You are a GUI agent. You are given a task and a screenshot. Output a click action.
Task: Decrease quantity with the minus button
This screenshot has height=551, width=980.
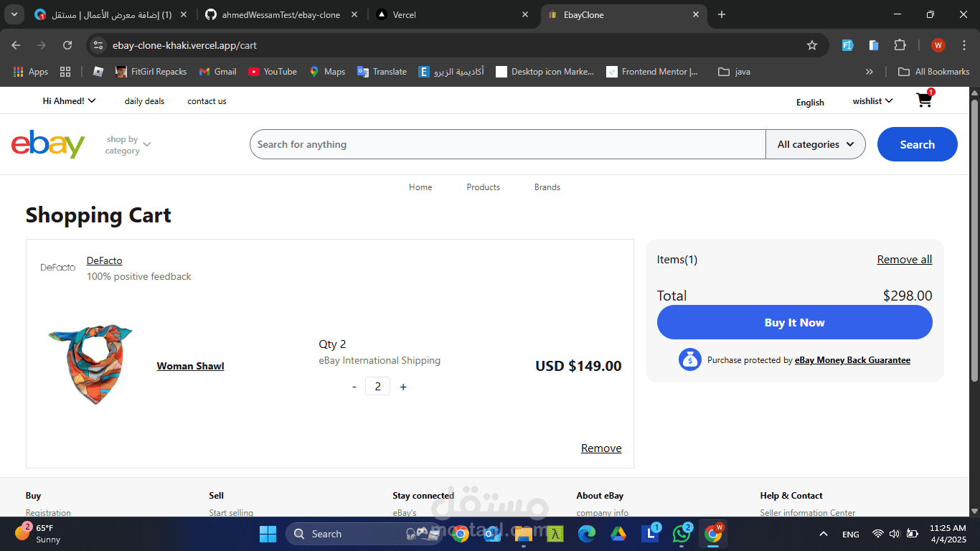tap(354, 387)
